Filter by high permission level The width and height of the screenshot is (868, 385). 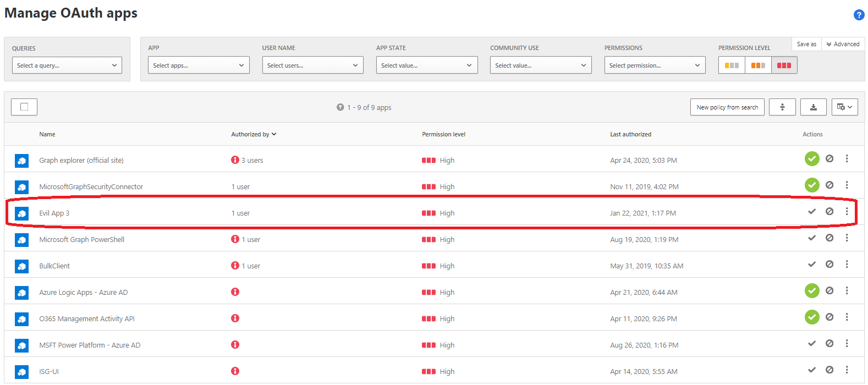(x=784, y=65)
